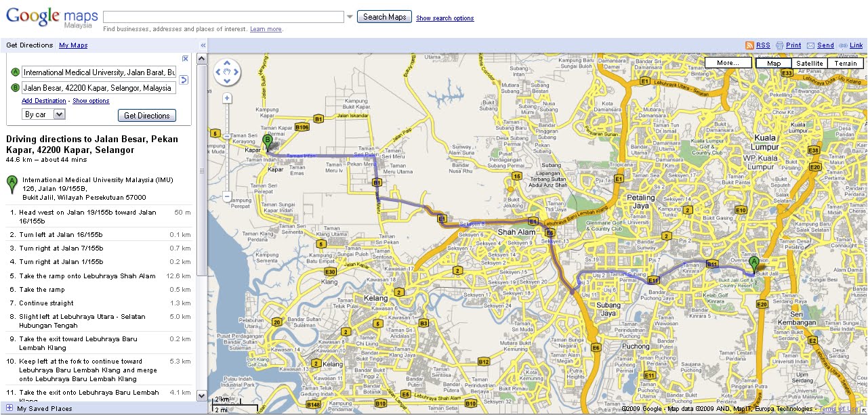The width and height of the screenshot is (868, 415).
Task: Click marker A in directions list
Action: pos(12,183)
